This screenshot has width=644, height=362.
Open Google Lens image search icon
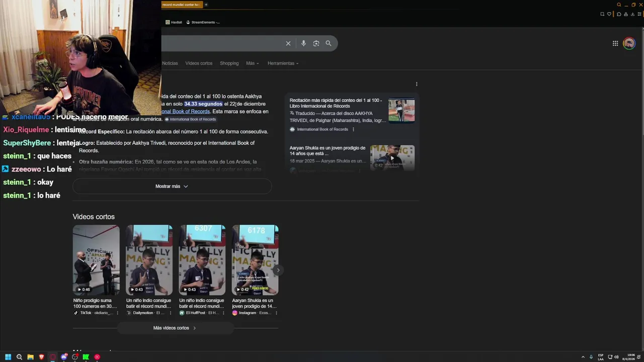pyautogui.click(x=316, y=43)
